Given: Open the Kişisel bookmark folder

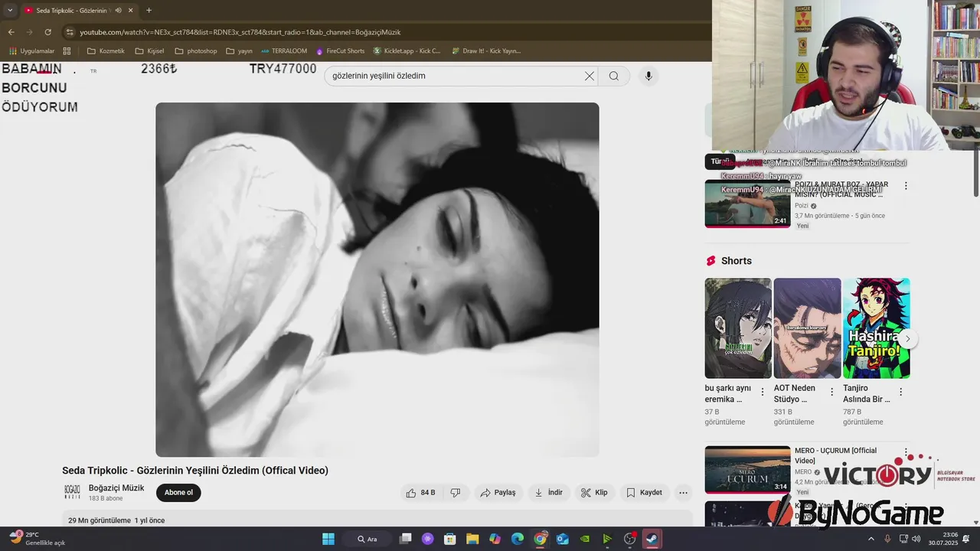Looking at the screenshot, I should (x=149, y=51).
